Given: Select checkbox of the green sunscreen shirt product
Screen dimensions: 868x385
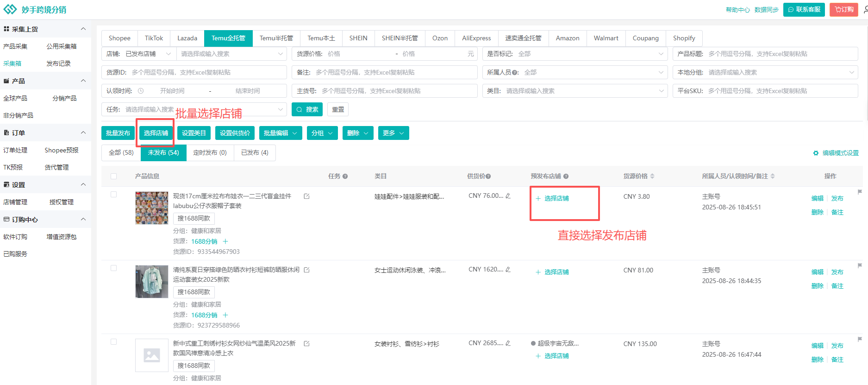Looking at the screenshot, I should pyautogui.click(x=114, y=268).
